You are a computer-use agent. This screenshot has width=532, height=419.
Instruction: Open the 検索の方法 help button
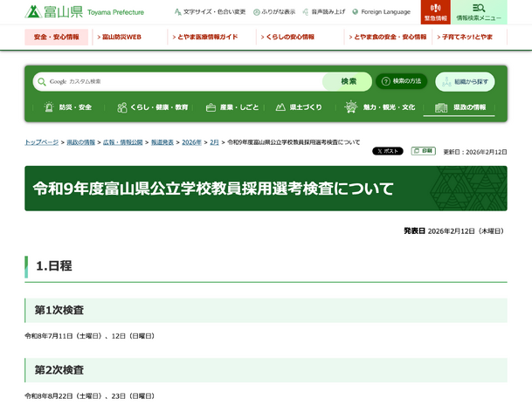point(401,81)
